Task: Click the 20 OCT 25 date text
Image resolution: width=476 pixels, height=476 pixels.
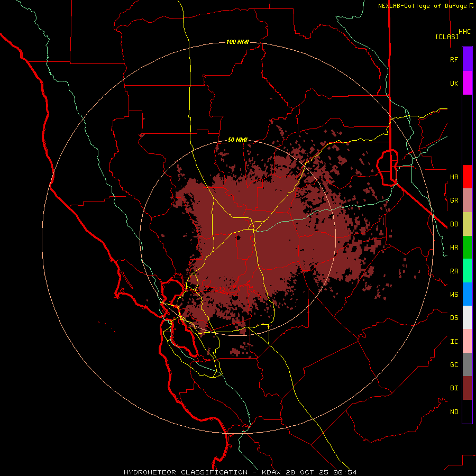Action: point(307,472)
